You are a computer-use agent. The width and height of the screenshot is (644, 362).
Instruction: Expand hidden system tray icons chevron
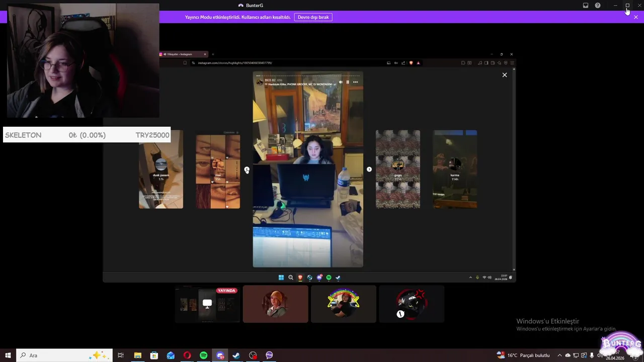click(x=559, y=355)
